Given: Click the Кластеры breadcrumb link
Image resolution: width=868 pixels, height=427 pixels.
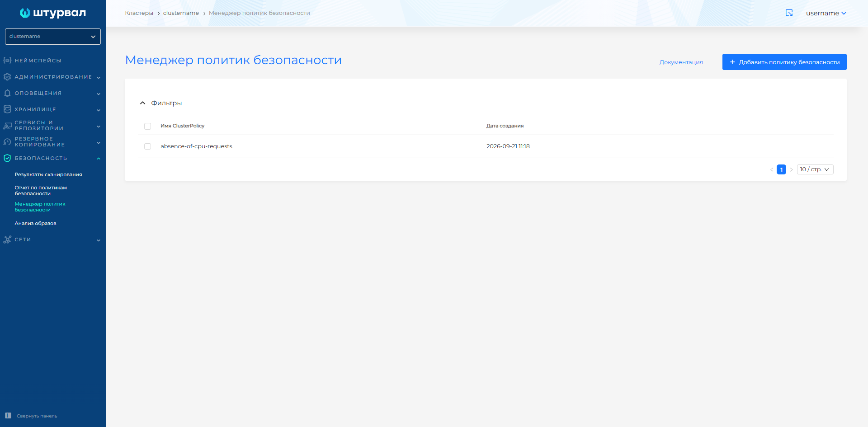Looking at the screenshot, I should [139, 13].
